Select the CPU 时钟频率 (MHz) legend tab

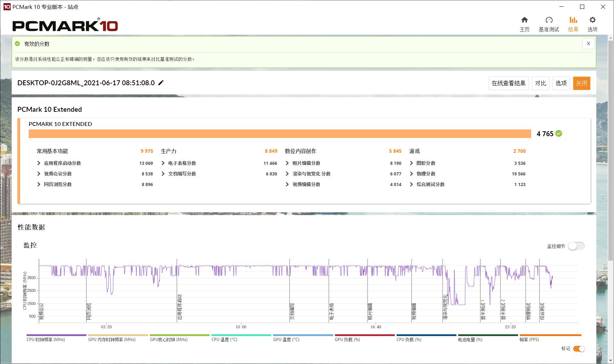click(x=56, y=338)
